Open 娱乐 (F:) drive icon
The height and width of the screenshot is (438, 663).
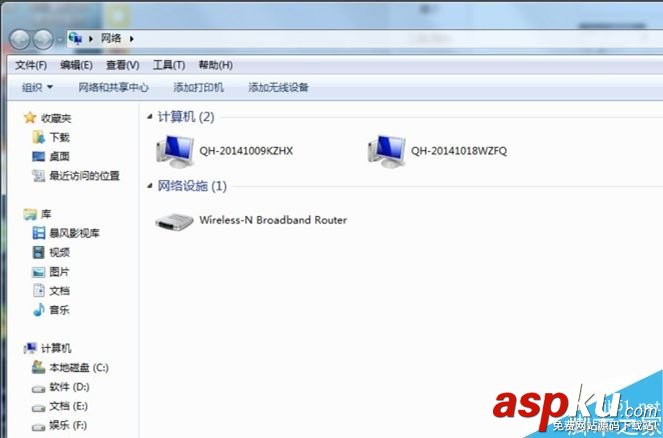tap(38, 427)
